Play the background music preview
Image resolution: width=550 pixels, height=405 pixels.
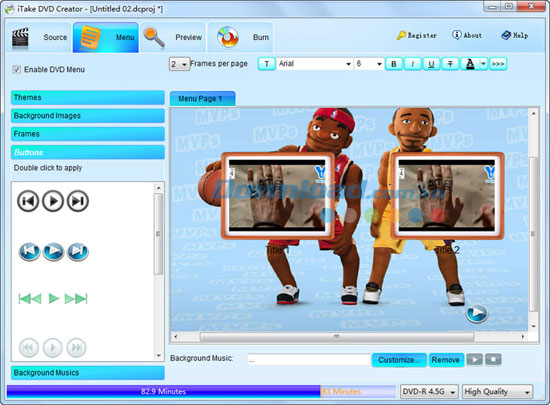(x=475, y=360)
